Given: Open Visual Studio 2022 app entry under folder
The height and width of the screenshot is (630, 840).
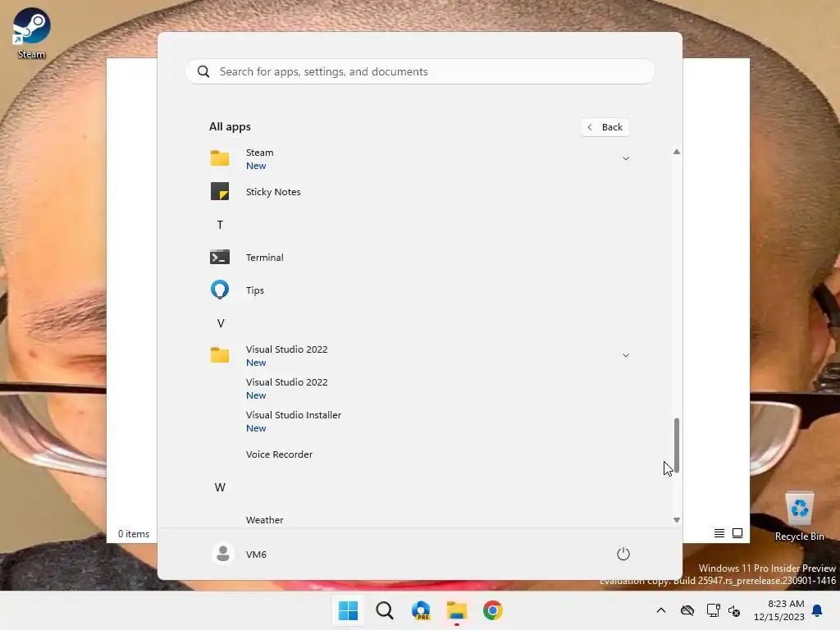Looking at the screenshot, I should (286, 388).
